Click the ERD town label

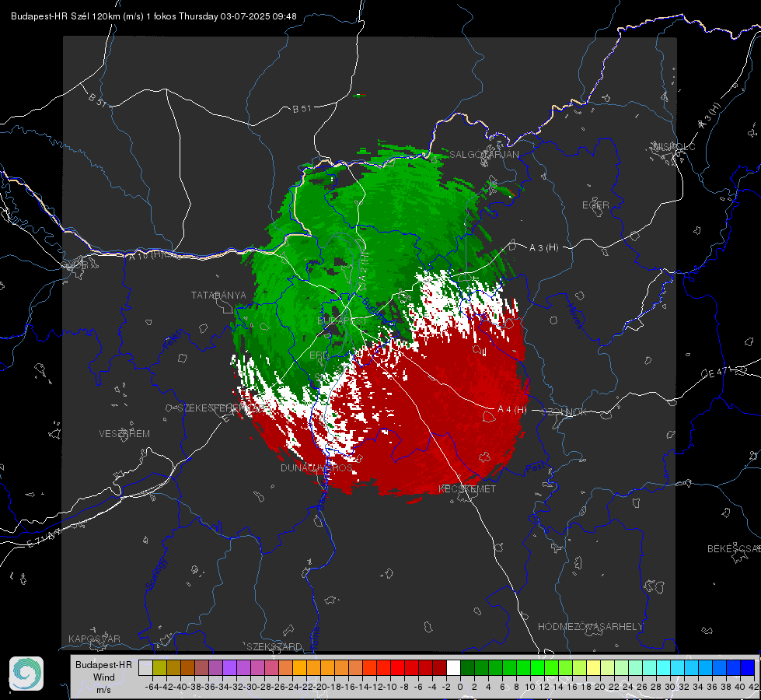319,355
